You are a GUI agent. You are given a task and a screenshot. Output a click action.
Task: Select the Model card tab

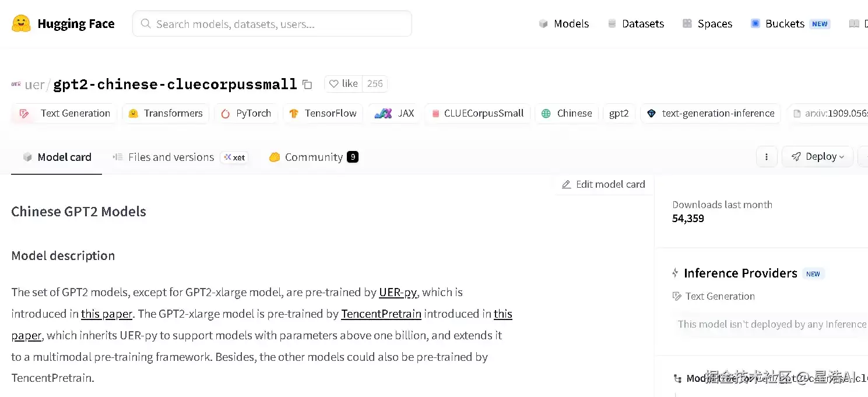coord(57,157)
